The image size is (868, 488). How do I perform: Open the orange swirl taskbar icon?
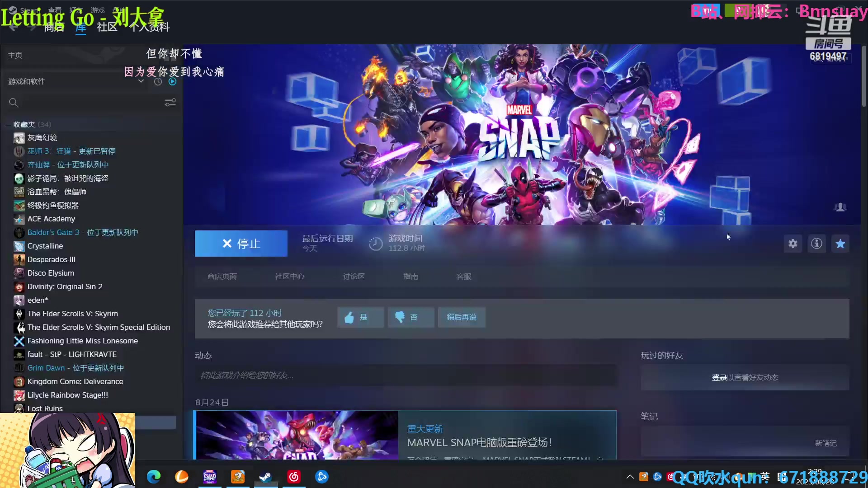[x=182, y=477]
